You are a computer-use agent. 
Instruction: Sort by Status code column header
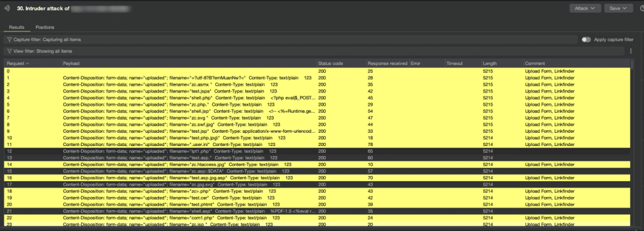tap(330, 64)
